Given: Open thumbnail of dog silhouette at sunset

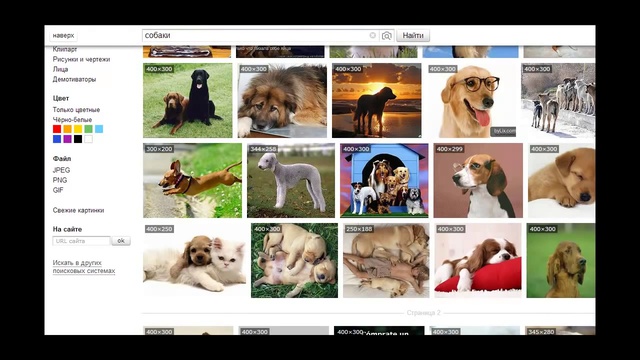Looking at the screenshot, I should coord(376,100).
